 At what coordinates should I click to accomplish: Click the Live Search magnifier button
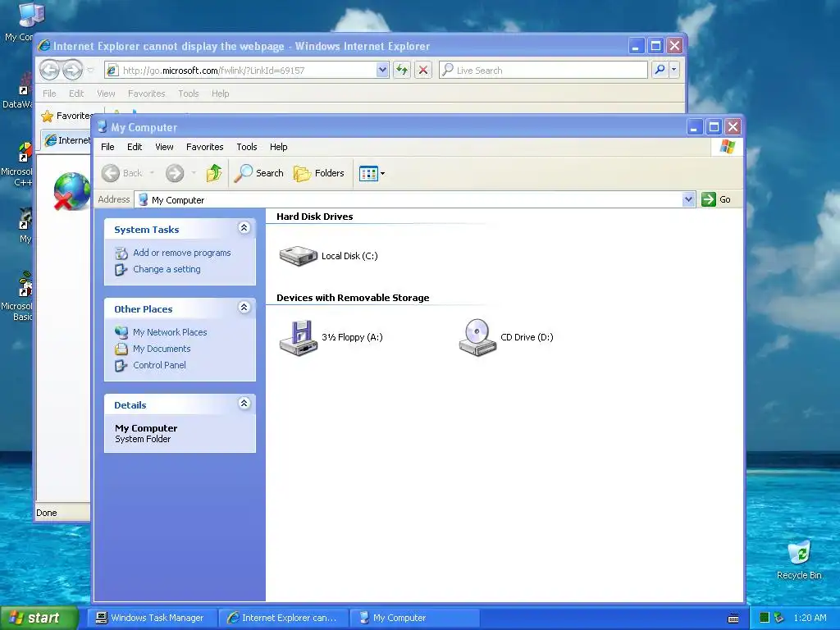pyautogui.click(x=660, y=71)
